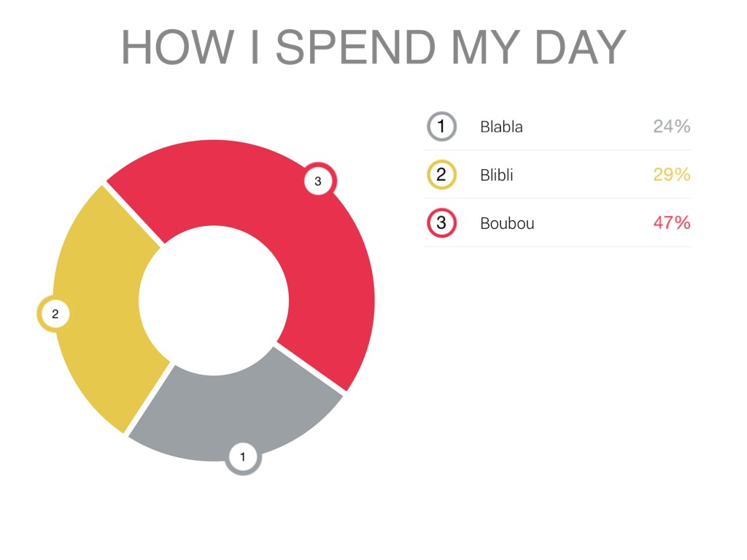Click the 24% value
The image size is (747, 560).
click(671, 127)
